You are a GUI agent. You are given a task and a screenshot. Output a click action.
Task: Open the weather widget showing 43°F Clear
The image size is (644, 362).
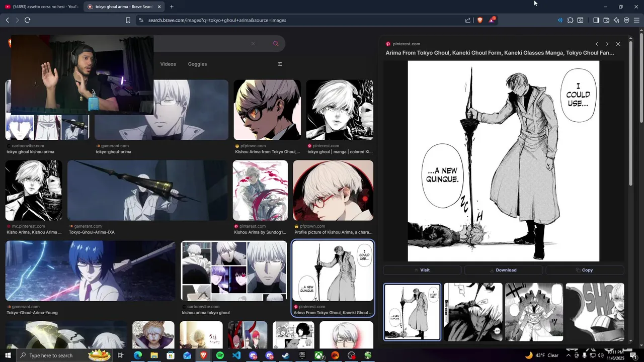(541, 355)
